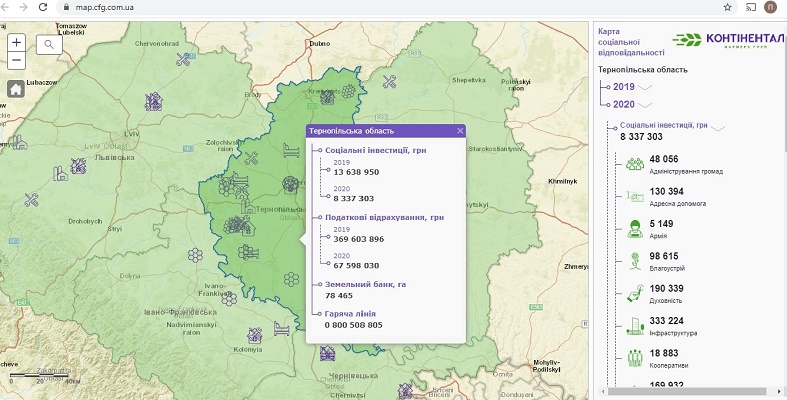Image resolution: width=787 pixels, height=400 pixels.
Task: Click Духовність amount 190 339
Action: click(666, 289)
